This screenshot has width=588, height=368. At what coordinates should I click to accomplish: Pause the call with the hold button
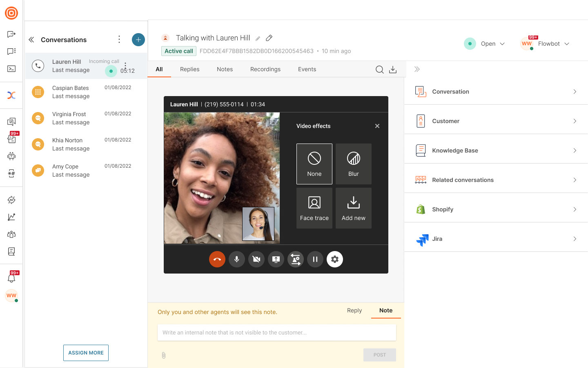click(x=315, y=259)
